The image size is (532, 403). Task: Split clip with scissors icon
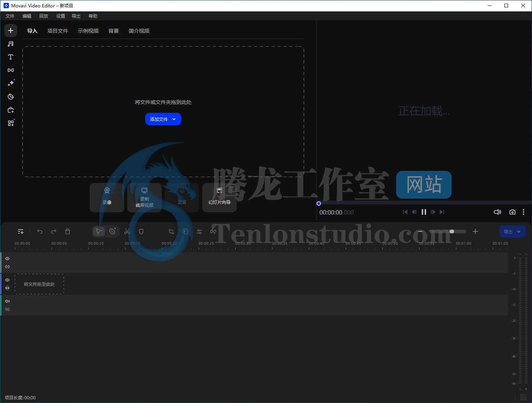click(127, 231)
